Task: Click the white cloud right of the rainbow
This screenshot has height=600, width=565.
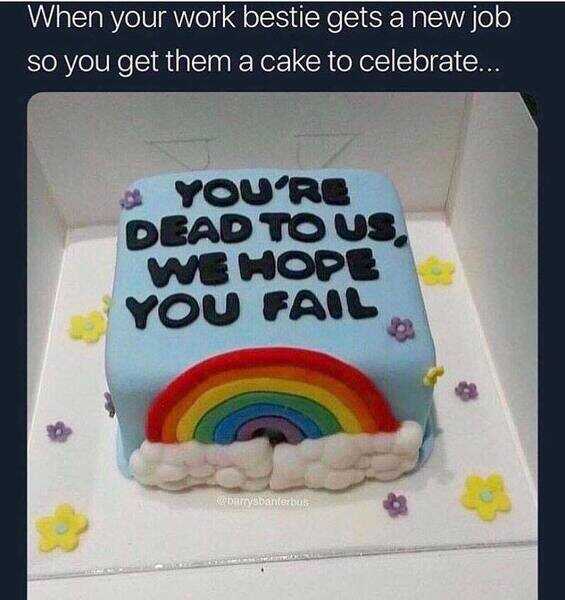Action: point(346,455)
